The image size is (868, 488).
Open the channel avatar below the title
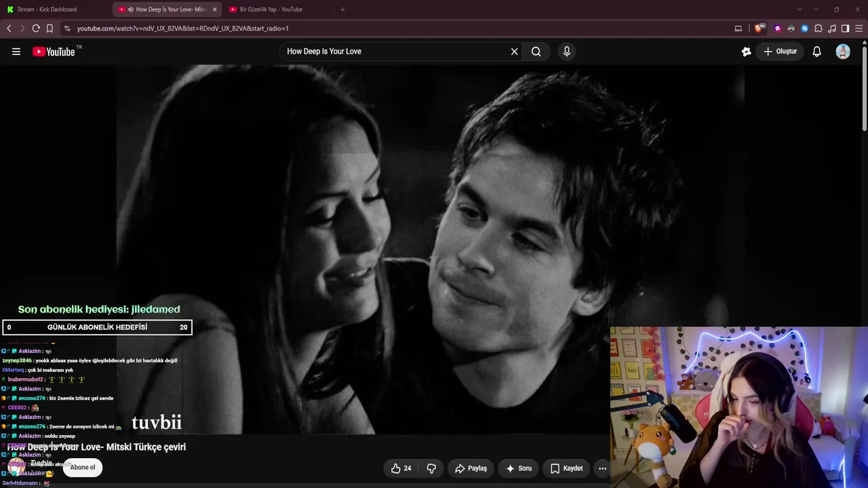16,466
